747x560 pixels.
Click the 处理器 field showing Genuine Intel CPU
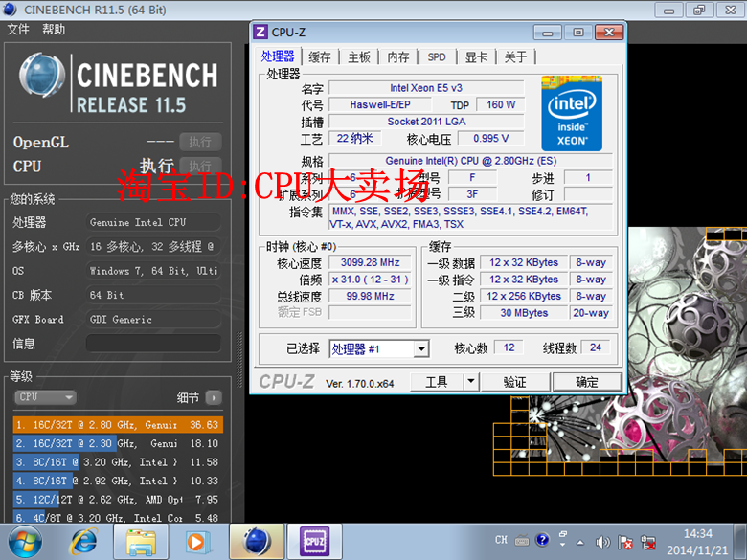click(153, 222)
